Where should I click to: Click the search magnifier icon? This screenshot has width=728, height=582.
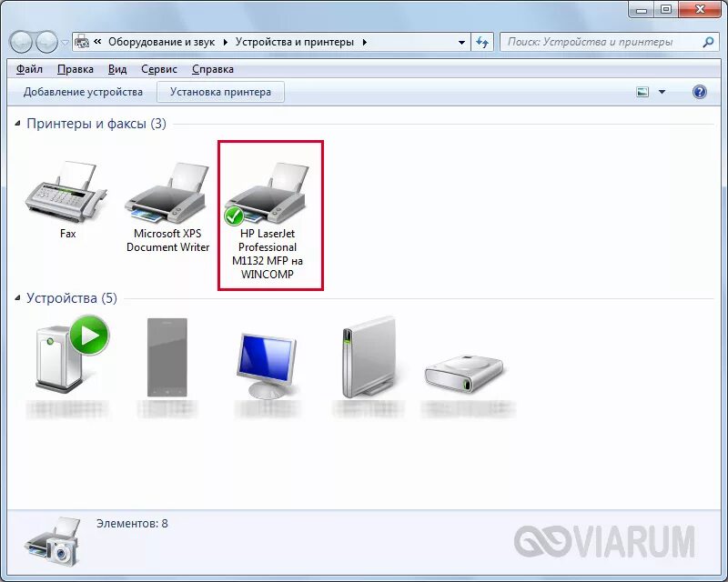point(709,42)
